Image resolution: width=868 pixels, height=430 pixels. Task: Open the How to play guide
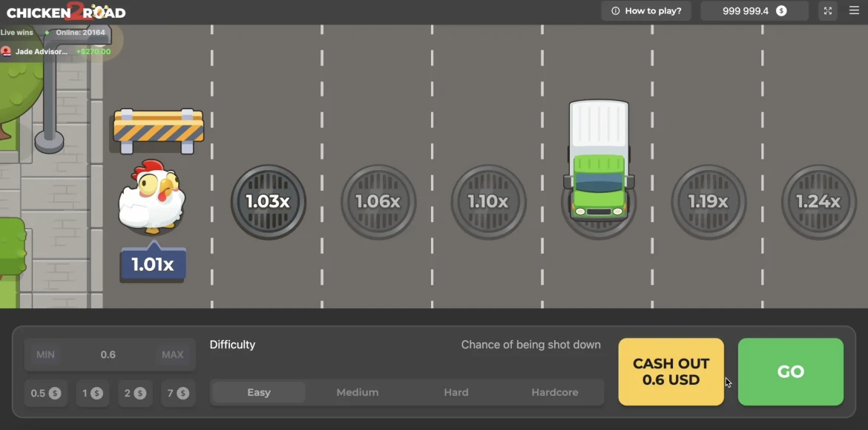[x=646, y=11]
